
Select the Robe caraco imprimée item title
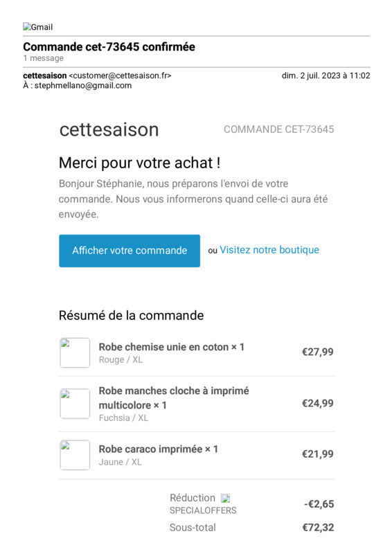pos(150,449)
